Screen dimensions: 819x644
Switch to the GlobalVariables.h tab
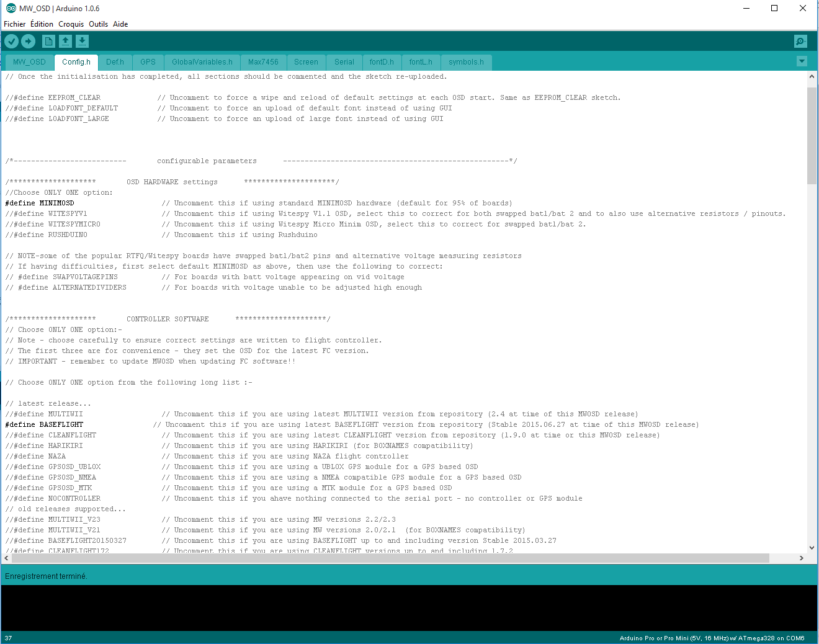point(202,62)
